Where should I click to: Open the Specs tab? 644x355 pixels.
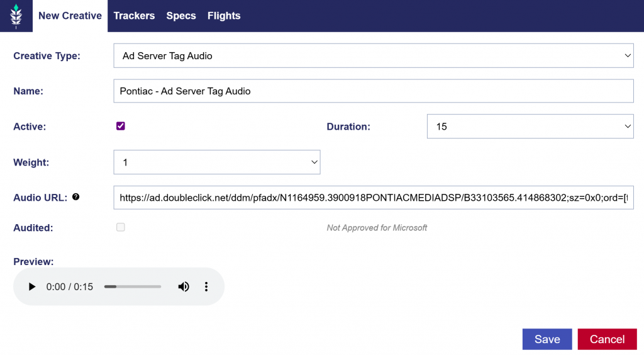click(181, 16)
